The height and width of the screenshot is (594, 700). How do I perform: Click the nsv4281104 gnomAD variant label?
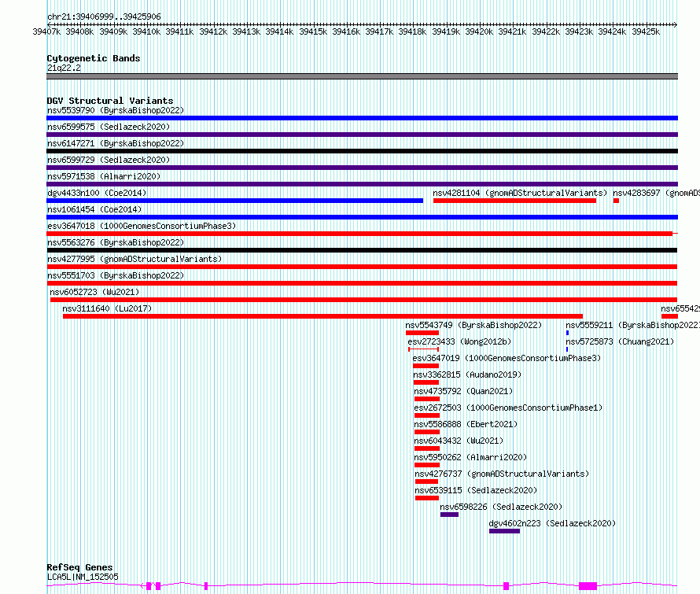click(x=520, y=193)
